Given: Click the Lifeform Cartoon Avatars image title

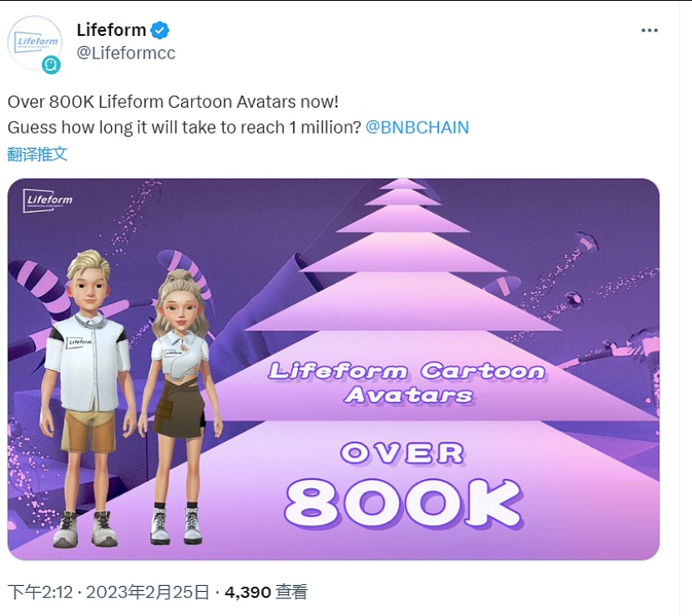Looking at the screenshot, I should point(406,382).
